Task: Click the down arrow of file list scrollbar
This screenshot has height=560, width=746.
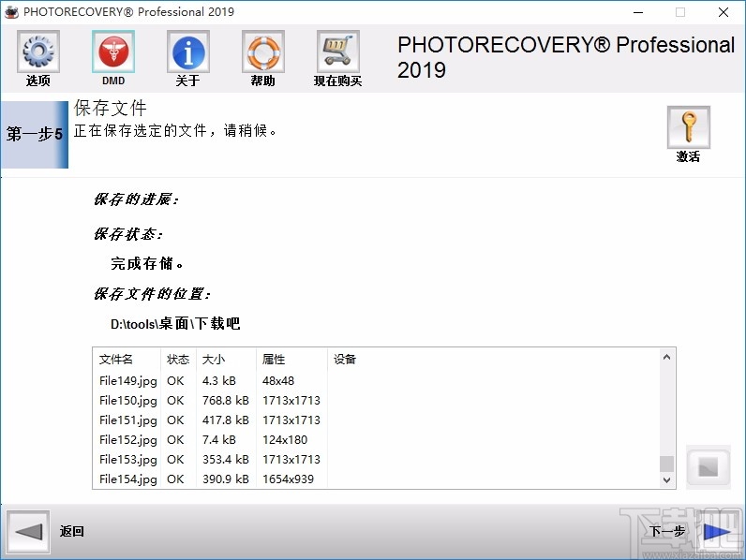Action: point(666,480)
